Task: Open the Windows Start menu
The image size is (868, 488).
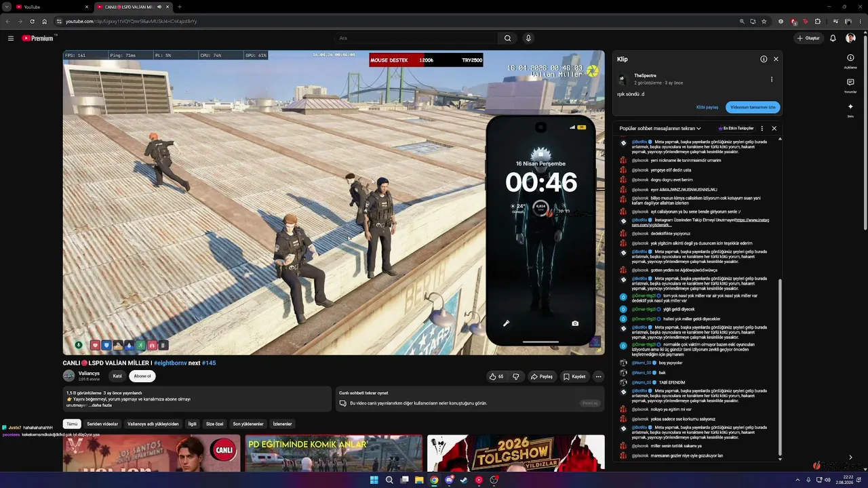Action: coord(374,480)
